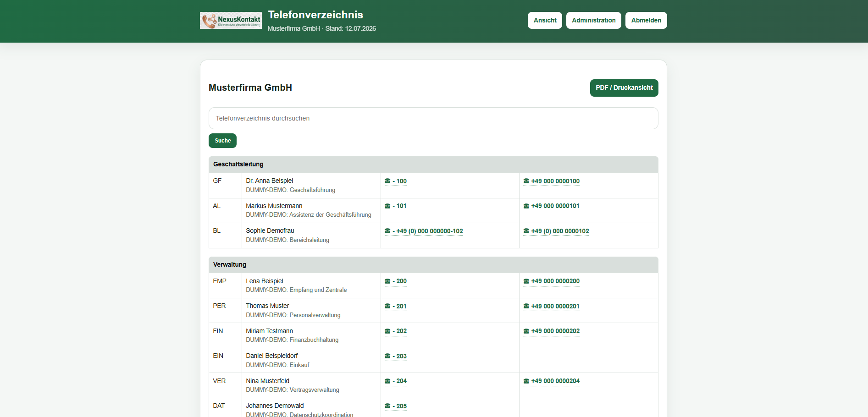868x417 pixels.
Task: Select the name Thomas Muster
Action: (x=267, y=306)
